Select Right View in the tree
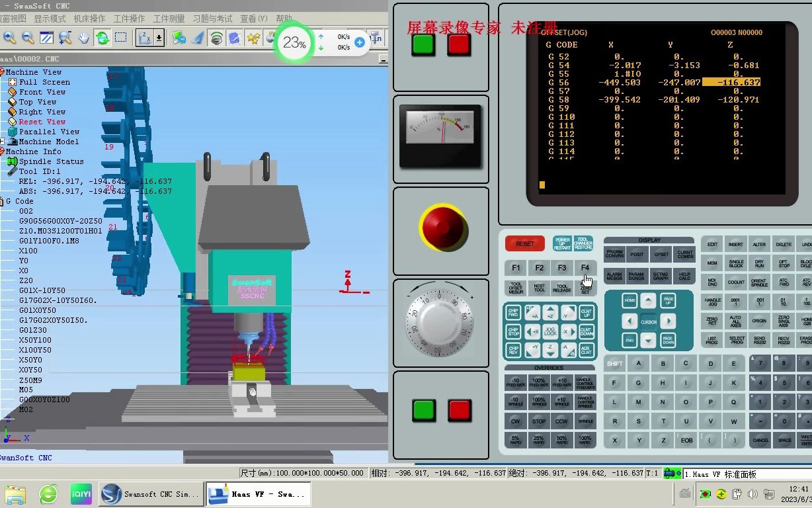 pos(42,112)
